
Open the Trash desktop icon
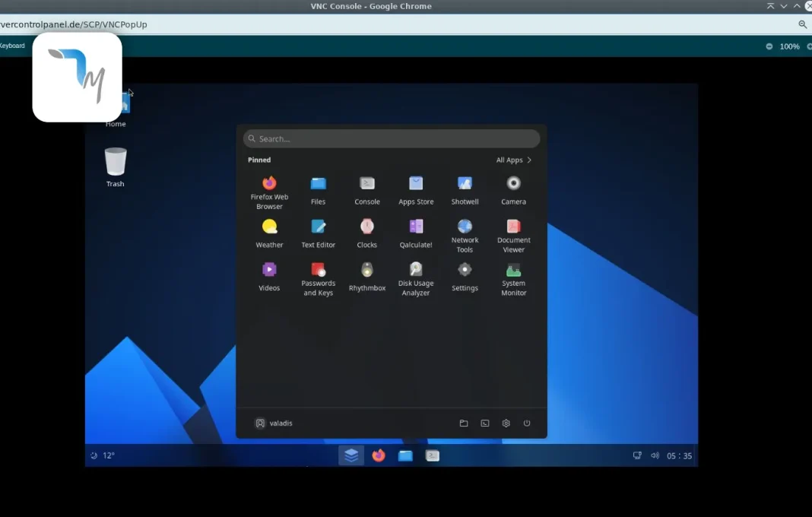pos(116,167)
